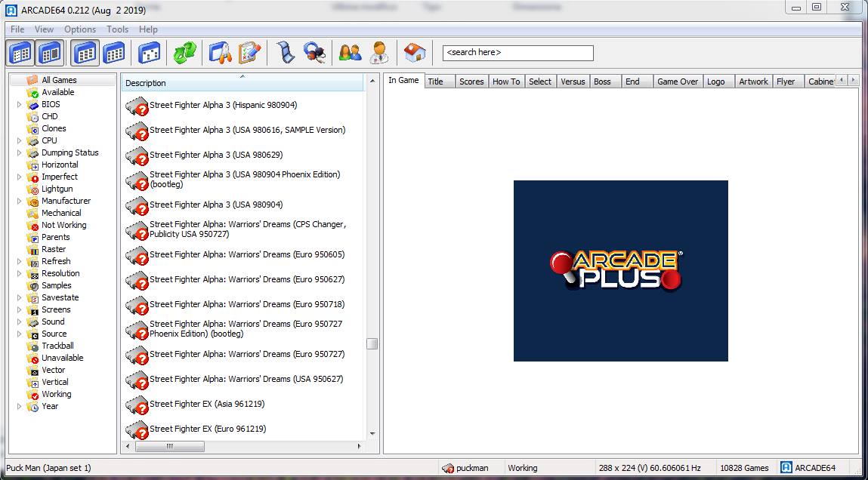Open the Options menu

[x=80, y=29]
